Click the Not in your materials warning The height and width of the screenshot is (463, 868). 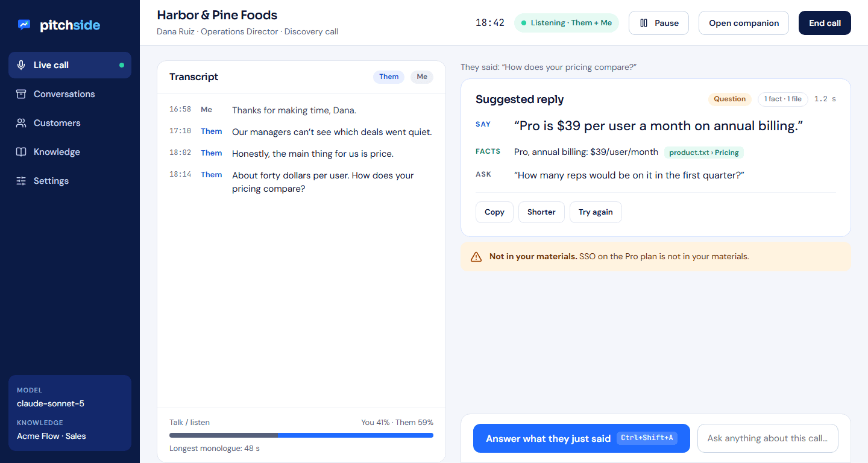click(x=656, y=257)
